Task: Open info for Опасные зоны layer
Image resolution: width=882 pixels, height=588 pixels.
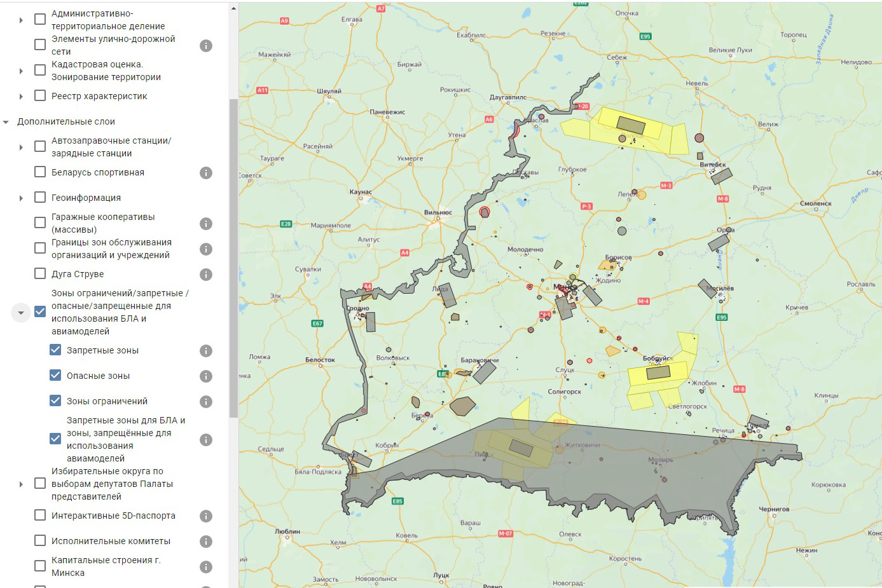Action: [206, 376]
